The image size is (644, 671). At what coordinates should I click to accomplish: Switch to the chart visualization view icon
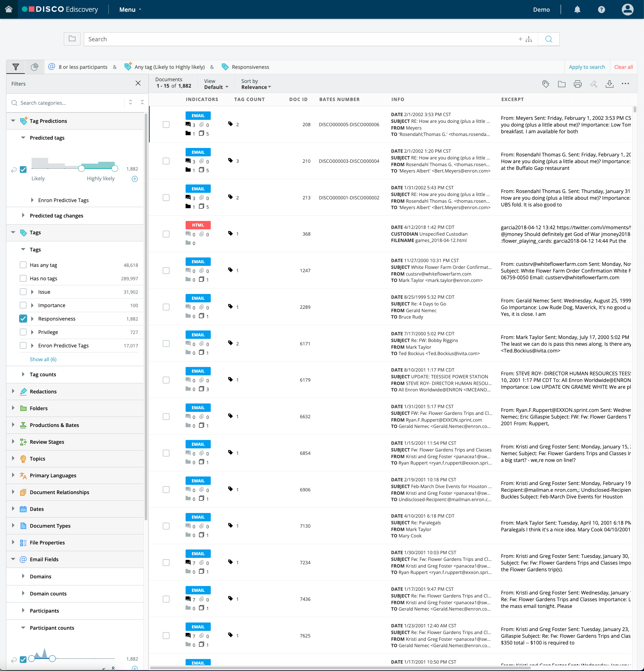coord(34,67)
